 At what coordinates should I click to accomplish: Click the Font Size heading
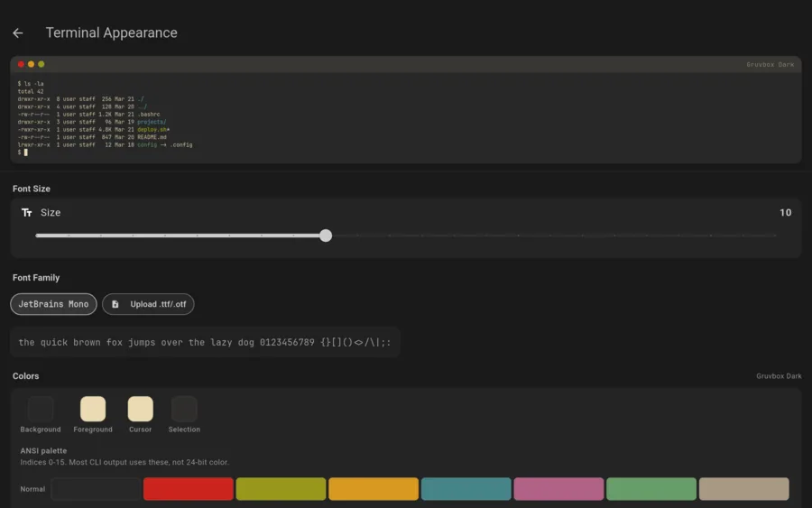32,189
